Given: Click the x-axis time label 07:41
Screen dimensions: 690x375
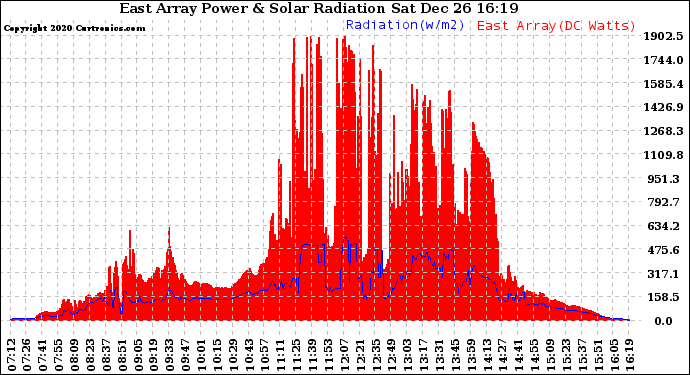Looking at the screenshot, I should point(43,355).
